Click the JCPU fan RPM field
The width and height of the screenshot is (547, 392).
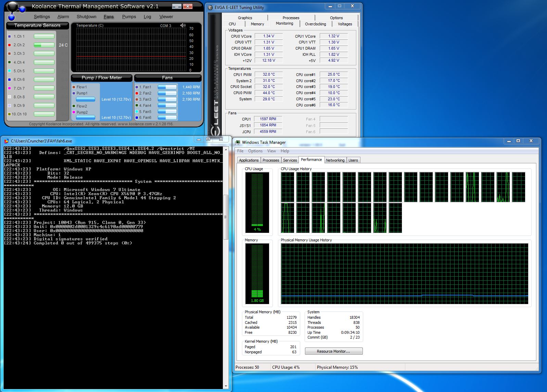[x=268, y=131]
